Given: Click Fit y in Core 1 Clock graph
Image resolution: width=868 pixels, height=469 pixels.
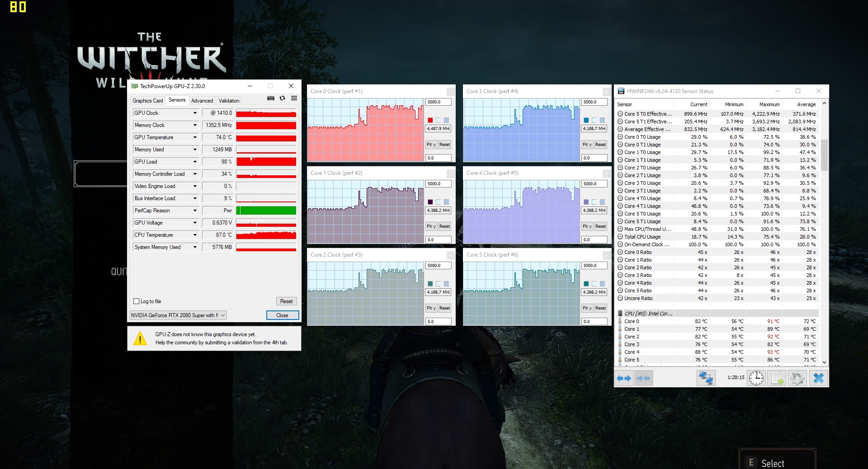Looking at the screenshot, I should [x=431, y=226].
